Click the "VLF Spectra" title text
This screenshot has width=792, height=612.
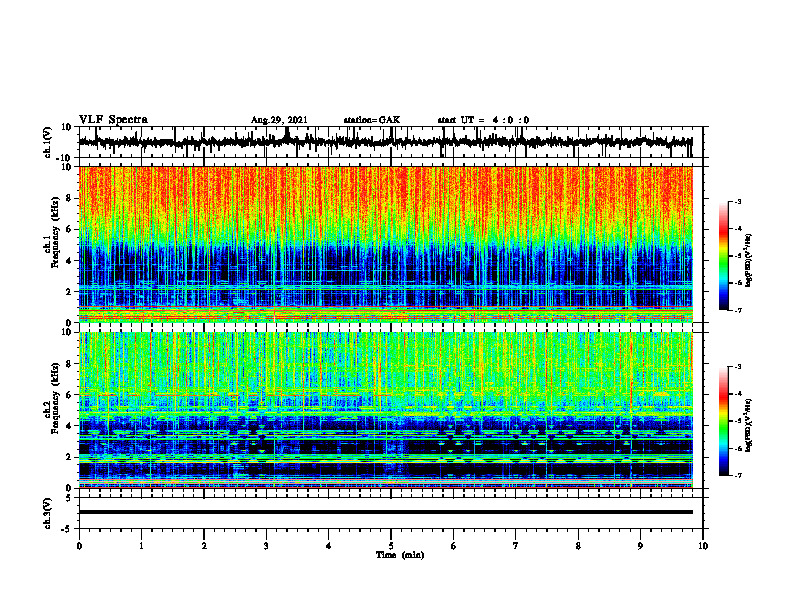point(113,120)
